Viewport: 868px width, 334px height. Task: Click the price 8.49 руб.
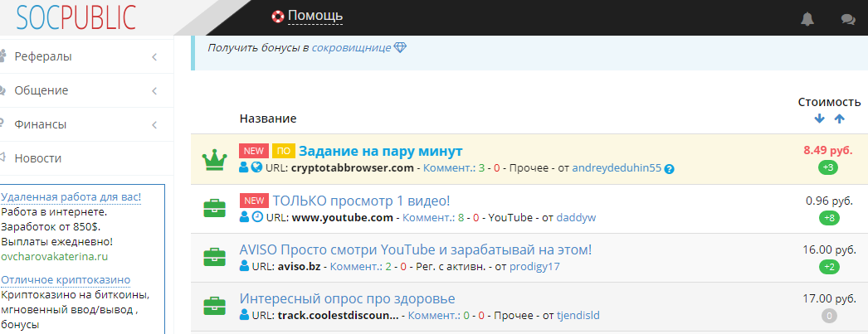829,150
